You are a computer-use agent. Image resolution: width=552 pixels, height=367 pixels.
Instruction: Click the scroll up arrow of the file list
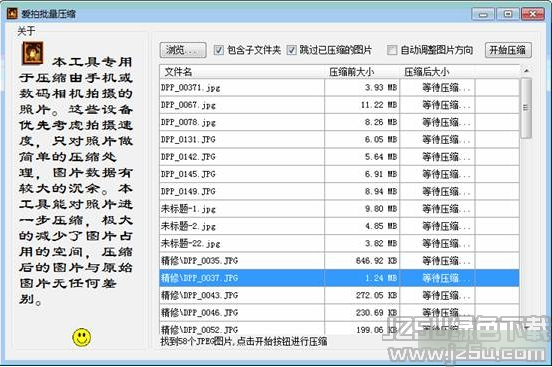click(526, 70)
